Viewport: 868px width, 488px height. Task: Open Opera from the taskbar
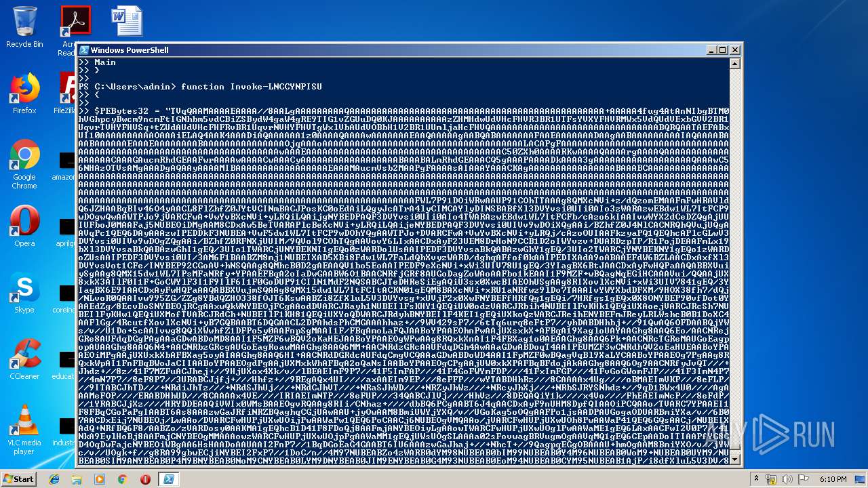145,479
